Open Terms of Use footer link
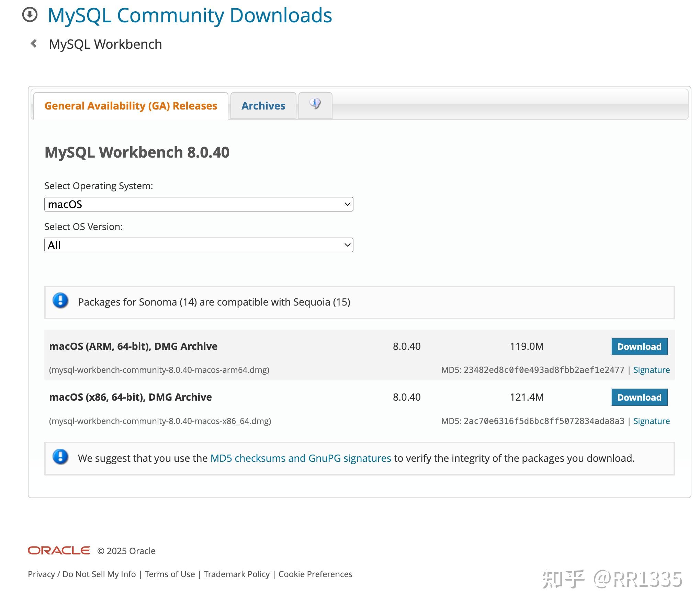 tap(170, 574)
